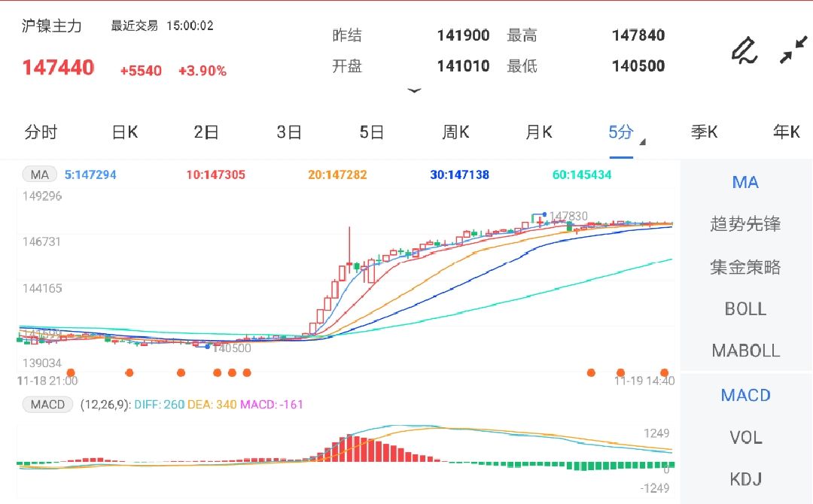Select MABOLL indicator

coord(745,351)
